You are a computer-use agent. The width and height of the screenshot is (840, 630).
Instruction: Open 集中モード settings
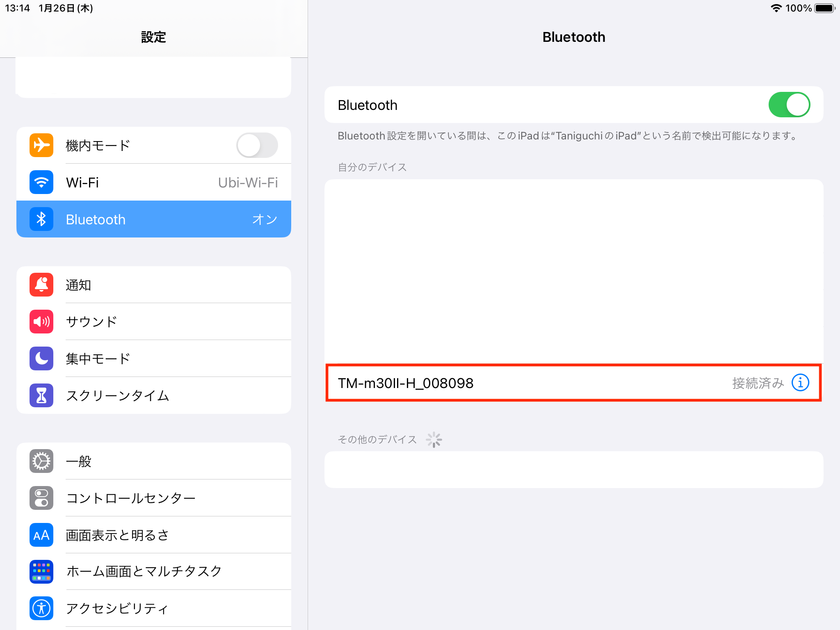pos(154,358)
